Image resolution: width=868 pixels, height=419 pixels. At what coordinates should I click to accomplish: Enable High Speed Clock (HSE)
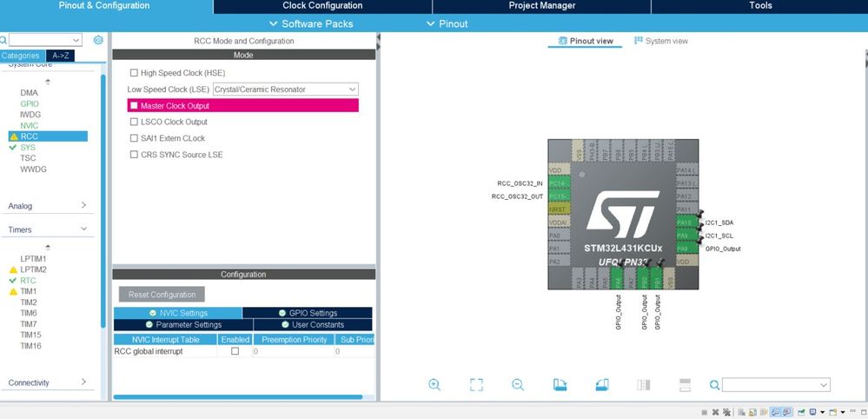click(134, 72)
